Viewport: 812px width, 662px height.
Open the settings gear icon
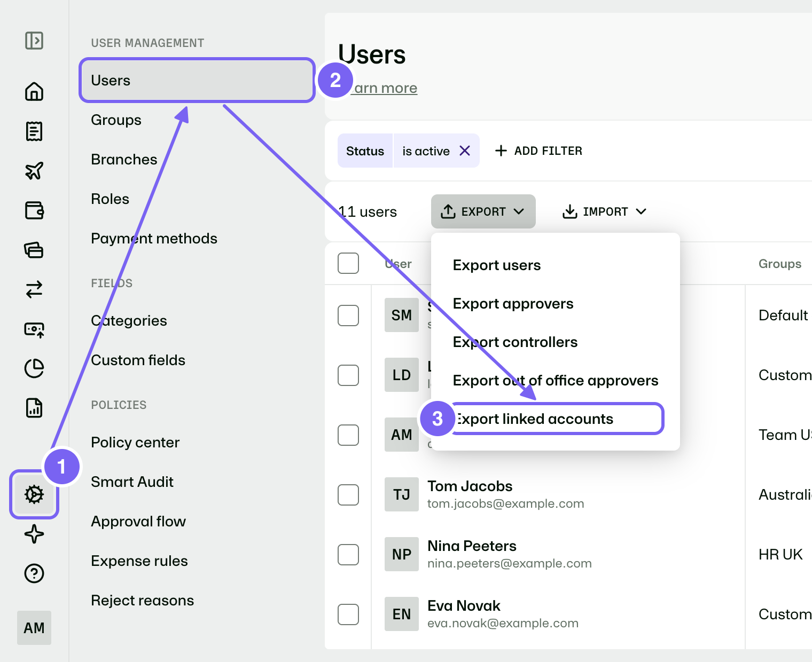tap(34, 494)
